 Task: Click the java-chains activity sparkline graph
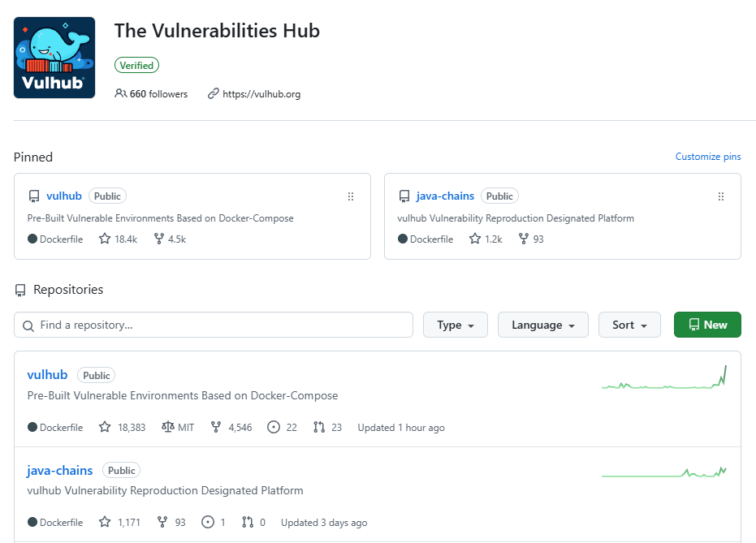coord(664,472)
